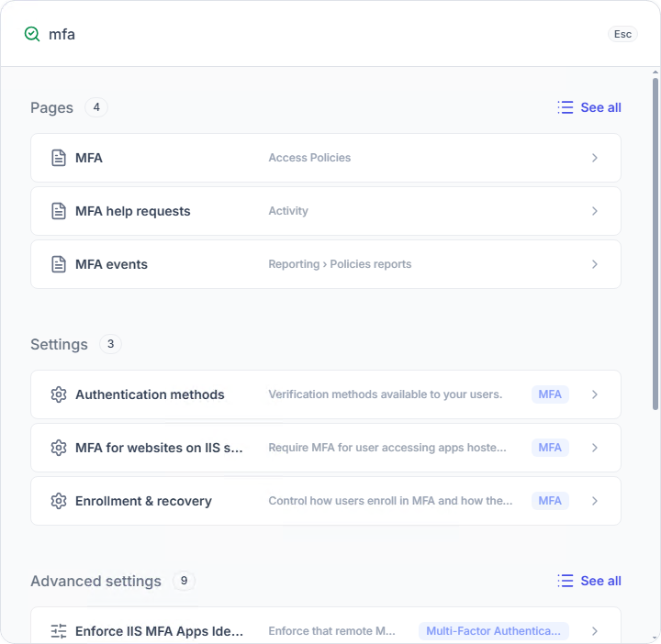Open MFA events via its right chevron
Screen dimensions: 661x644
point(595,264)
